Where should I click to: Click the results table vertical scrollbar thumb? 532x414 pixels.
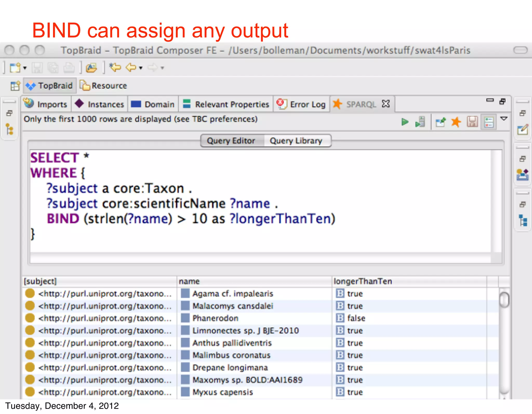(x=504, y=300)
